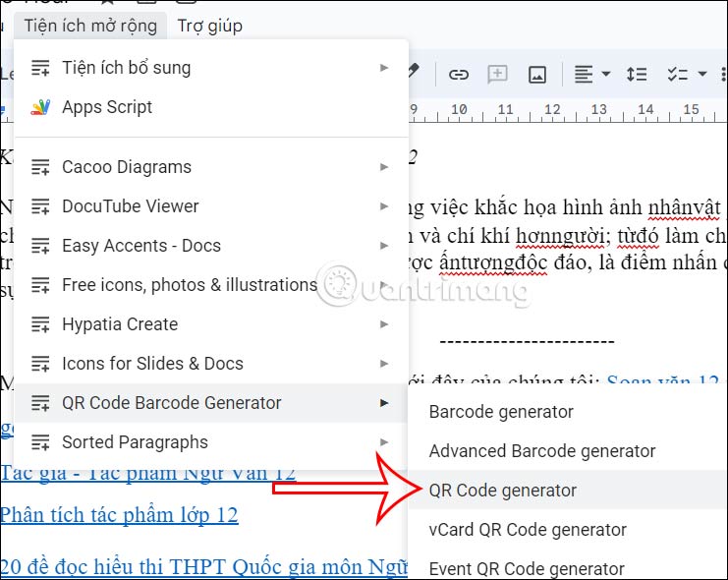Click the ruler at mark 12
728x580 pixels.
[x=552, y=110]
